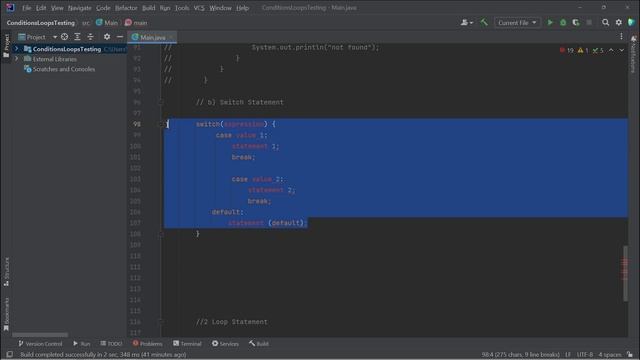Open Structure tool window on left edge

point(6,271)
